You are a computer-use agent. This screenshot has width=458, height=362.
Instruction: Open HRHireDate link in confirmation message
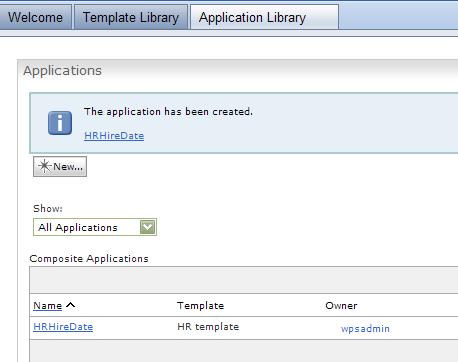(114, 136)
